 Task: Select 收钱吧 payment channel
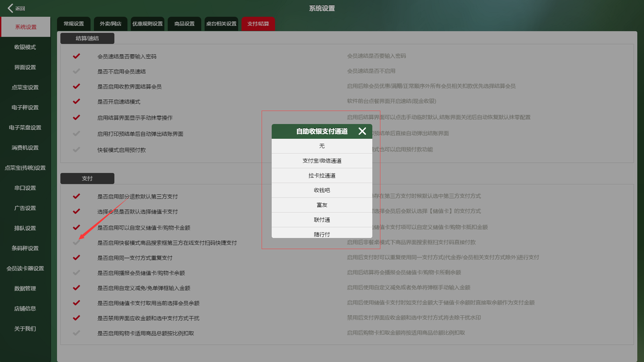tap(322, 190)
